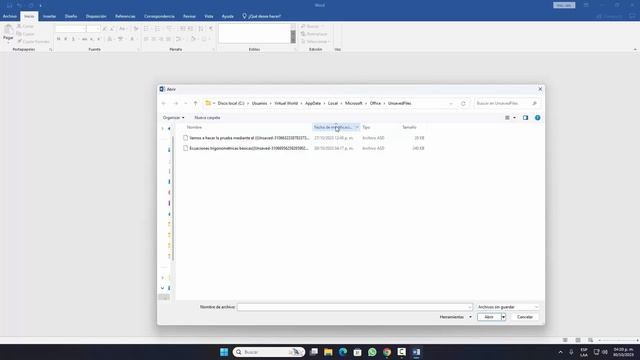Click the Abrir button
The image size is (640, 360).
[x=489, y=317]
